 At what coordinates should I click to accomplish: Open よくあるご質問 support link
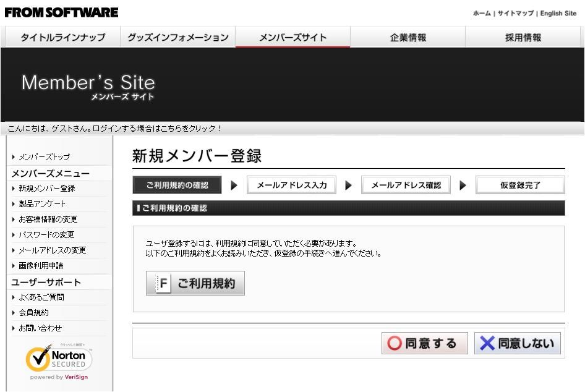[41, 297]
